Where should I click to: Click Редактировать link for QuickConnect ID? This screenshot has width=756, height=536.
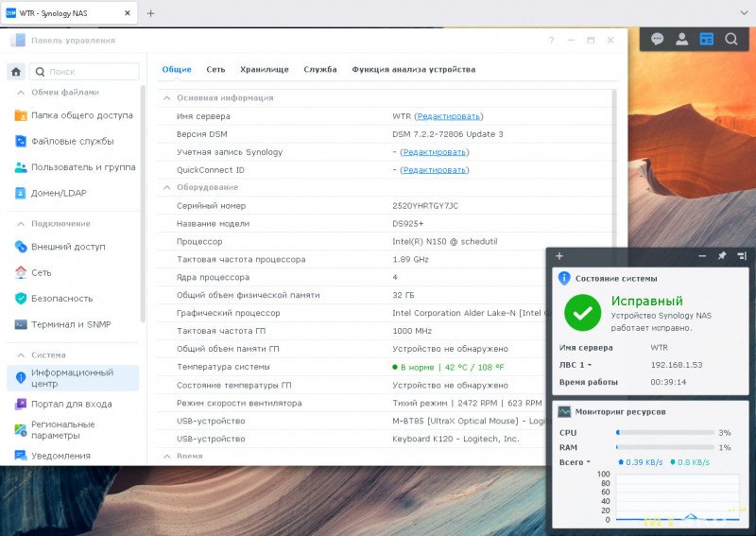pyautogui.click(x=435, y=170)
